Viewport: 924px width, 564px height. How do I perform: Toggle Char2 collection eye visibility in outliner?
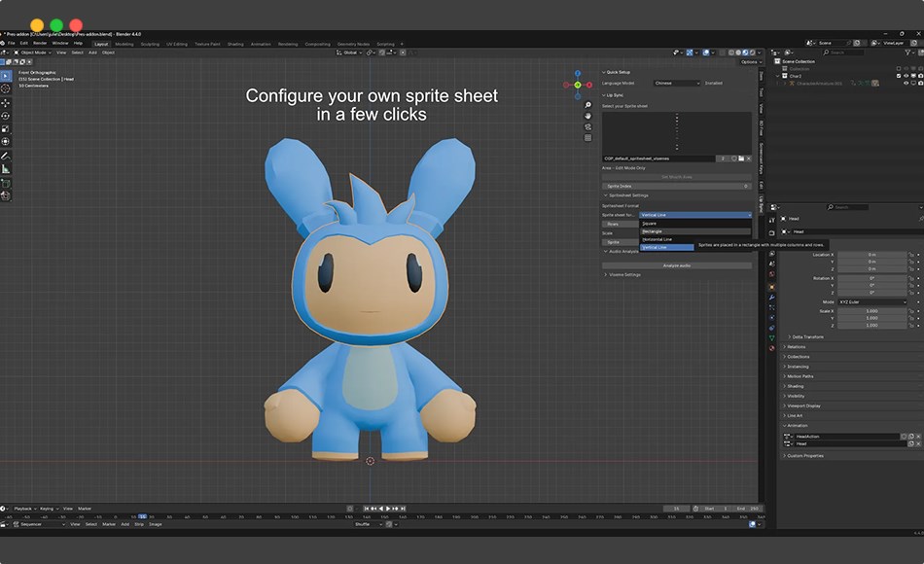coord(906,76)
